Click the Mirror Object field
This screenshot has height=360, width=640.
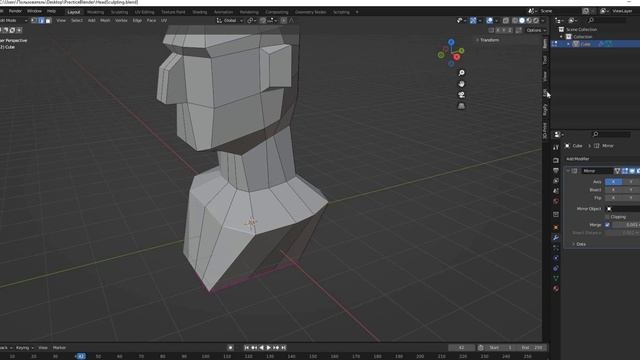622,209
